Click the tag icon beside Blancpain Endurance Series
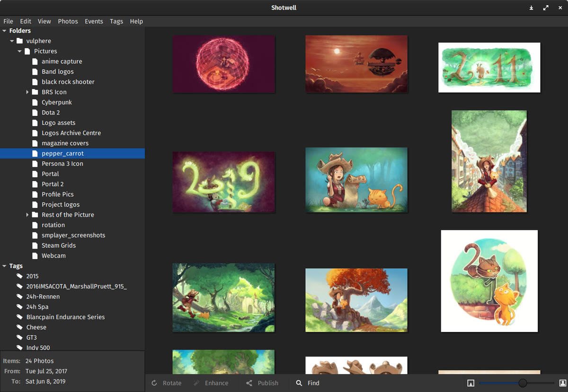The image size is (568, 392). pos(19,317)
